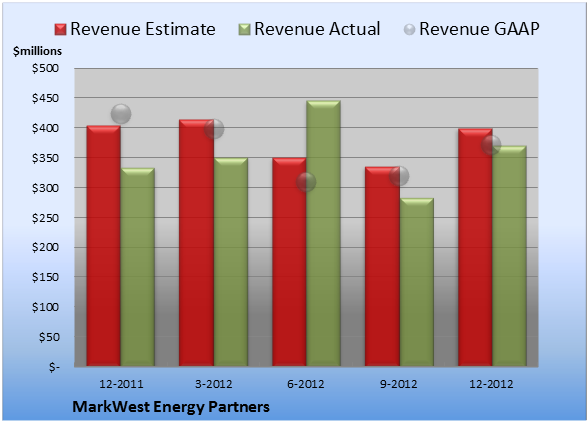Select the green actual bar for 3-2012
This screenshot has width=588, height=422.
(231, 262)
